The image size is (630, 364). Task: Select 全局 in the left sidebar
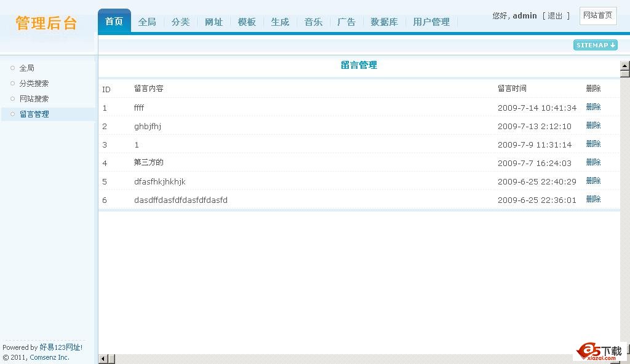click(x=27, y=68)
